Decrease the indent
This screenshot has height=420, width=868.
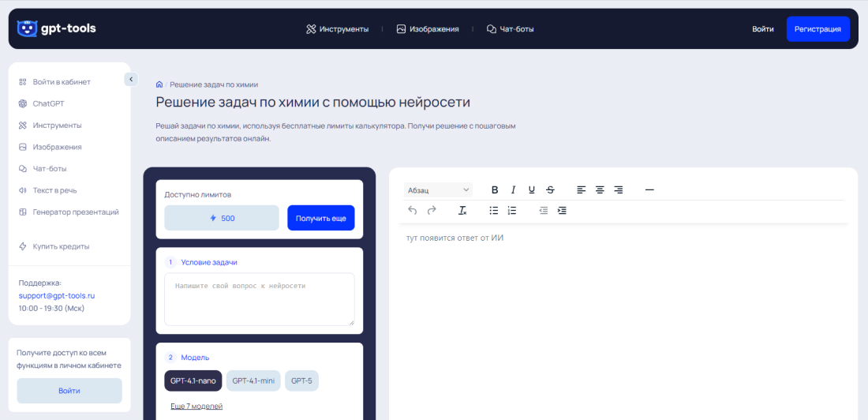(544, 211)
